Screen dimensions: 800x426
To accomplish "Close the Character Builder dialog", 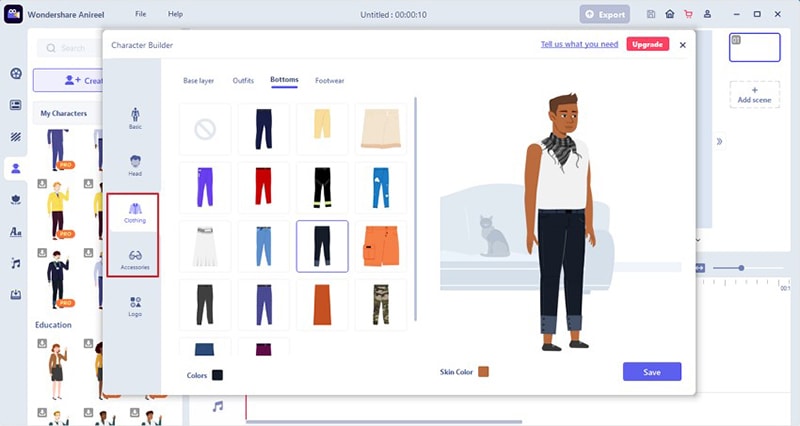I will click(683, 45).
